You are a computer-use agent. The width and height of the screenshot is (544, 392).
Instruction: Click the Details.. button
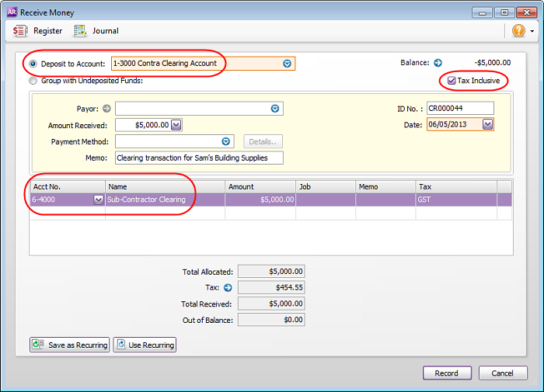[x=263, y=141]
